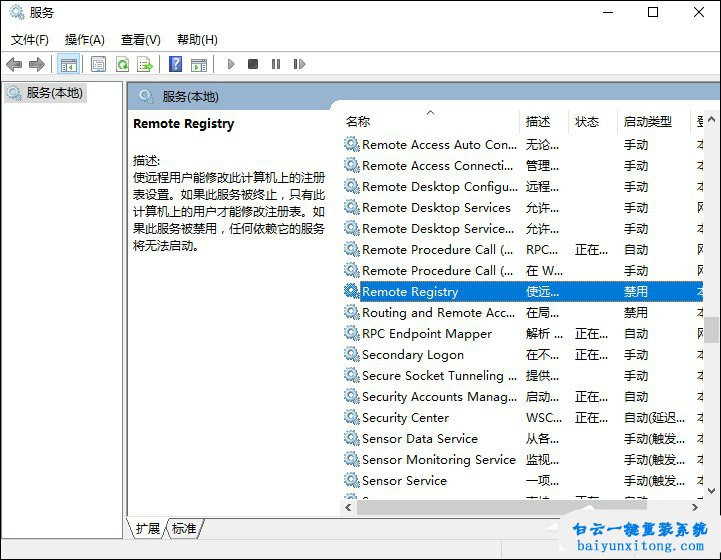
Task: Click the green Refresh toolbar icon
Action: click(x=122, y=64)
